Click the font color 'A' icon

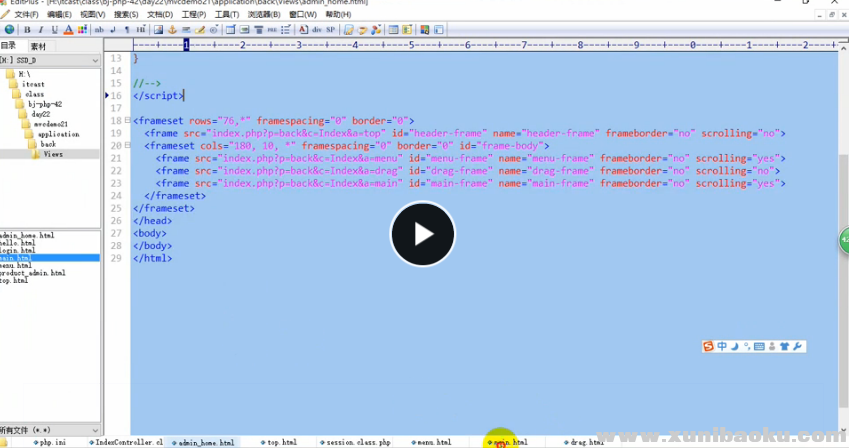(x=68, y=30)
